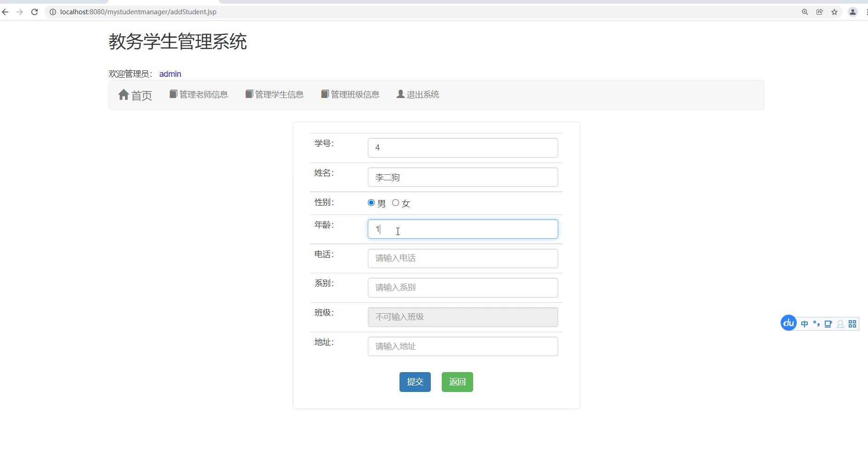Viewport: 868px width, 460px height.
Task: Focus the 请输入地址 address field
Action: point(463,346)
